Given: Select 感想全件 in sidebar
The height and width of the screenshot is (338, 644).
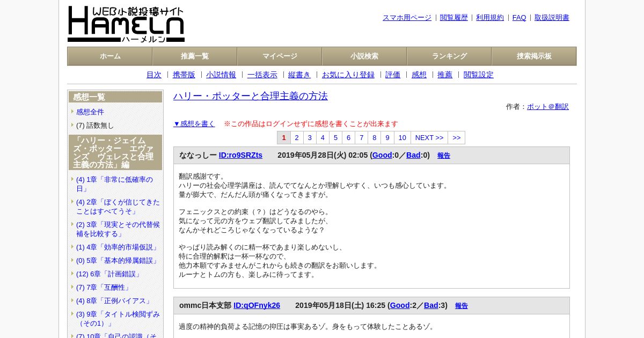Looking at the screenshot, I should click(x=90, y=112).
